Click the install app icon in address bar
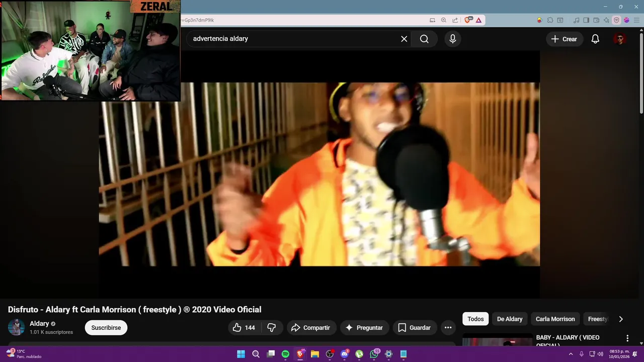Image resolution: width=644 pixels, height=362 pixels. tap(432, 20)
